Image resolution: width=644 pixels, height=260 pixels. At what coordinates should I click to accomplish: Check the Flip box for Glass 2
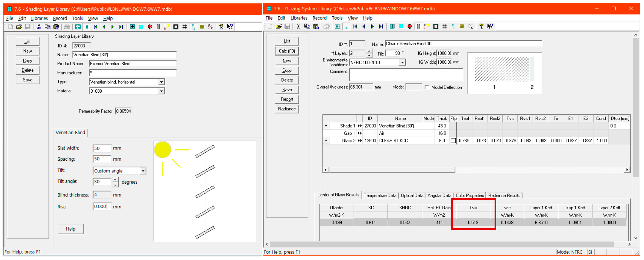point(453,141)
